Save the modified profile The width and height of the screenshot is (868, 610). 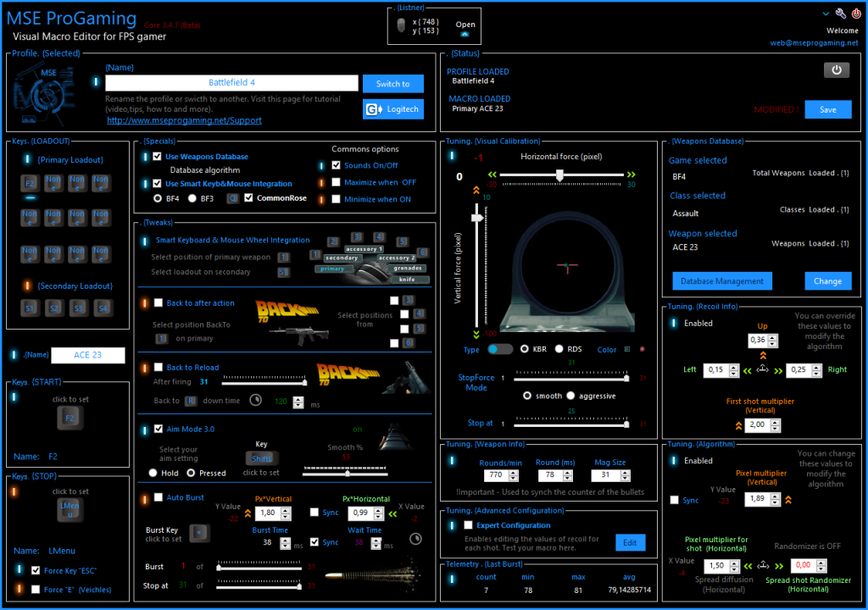point(827,109)
